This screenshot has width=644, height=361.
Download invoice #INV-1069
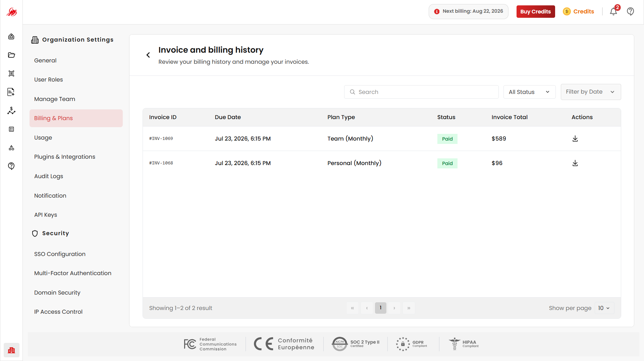pos(575,139)
